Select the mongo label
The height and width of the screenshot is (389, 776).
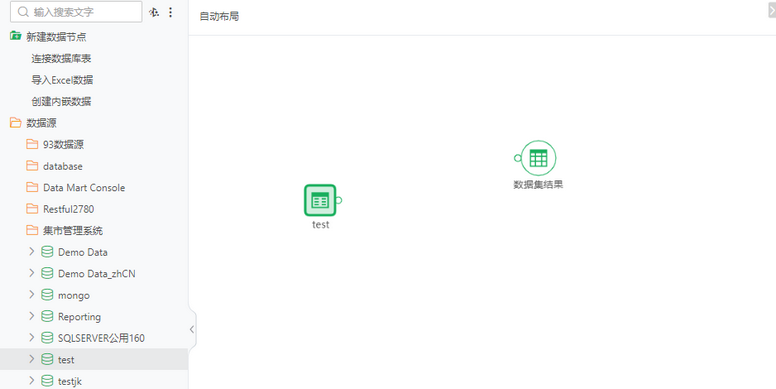pos(74,295)
